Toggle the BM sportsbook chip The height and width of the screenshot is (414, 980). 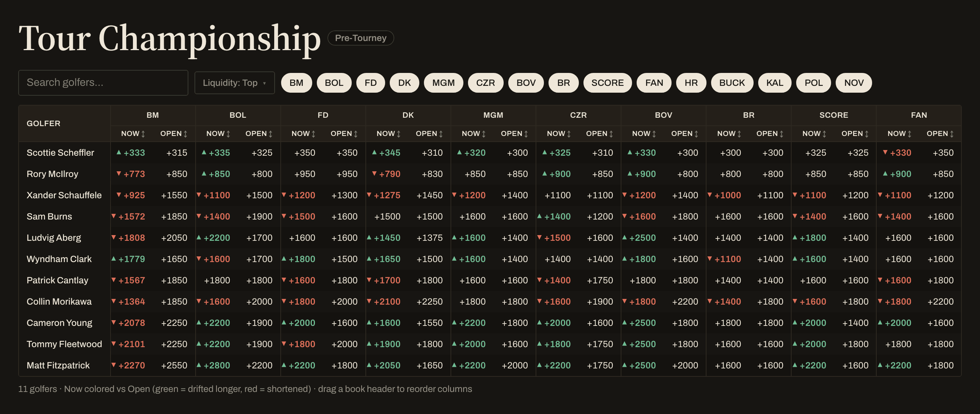tap(296, 82)
